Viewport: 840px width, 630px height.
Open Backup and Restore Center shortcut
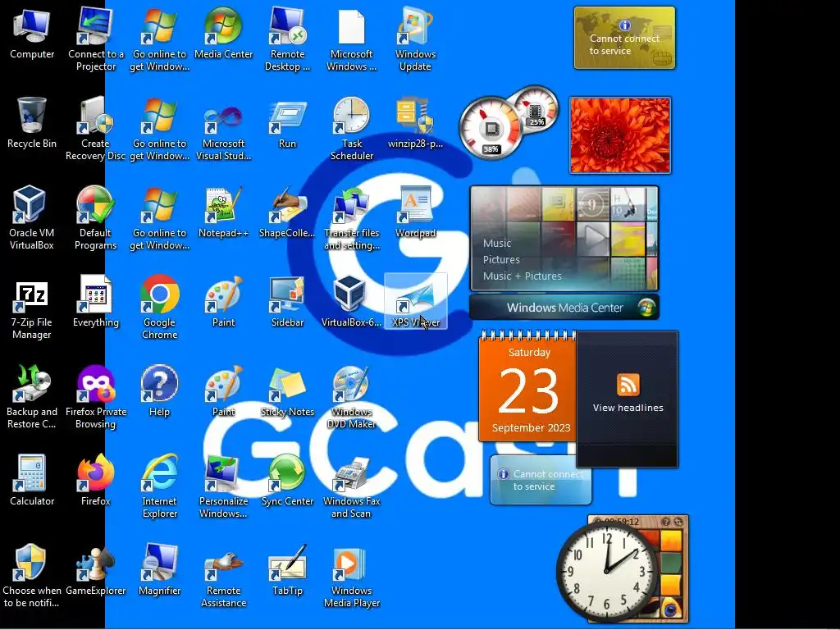click(32, 397)
